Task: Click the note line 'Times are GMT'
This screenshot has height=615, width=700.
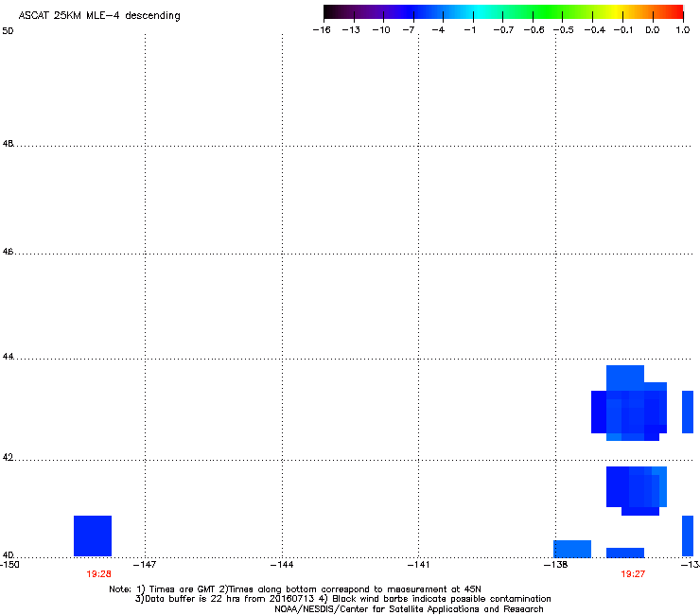Action: pyautogui.click(x=294, y=589)
